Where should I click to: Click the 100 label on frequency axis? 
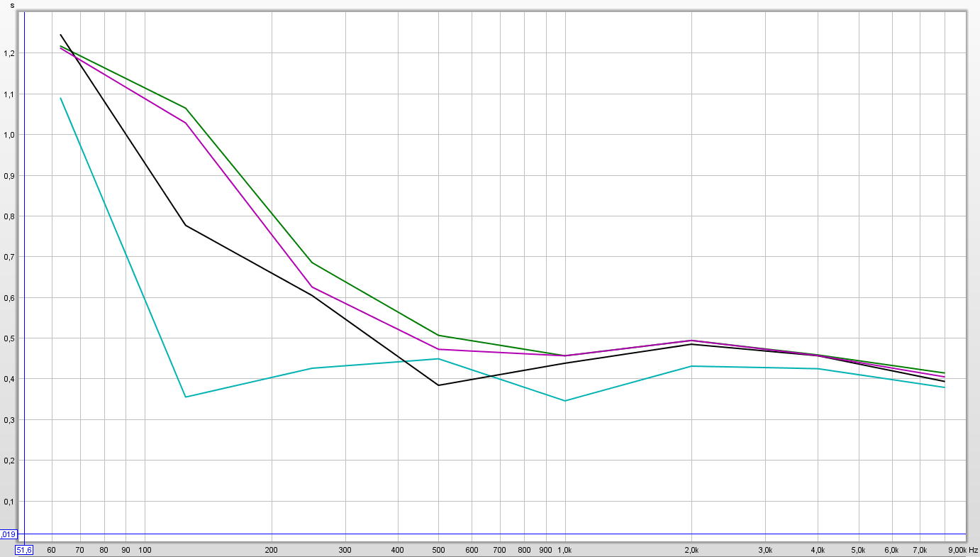tap(145, 550)
